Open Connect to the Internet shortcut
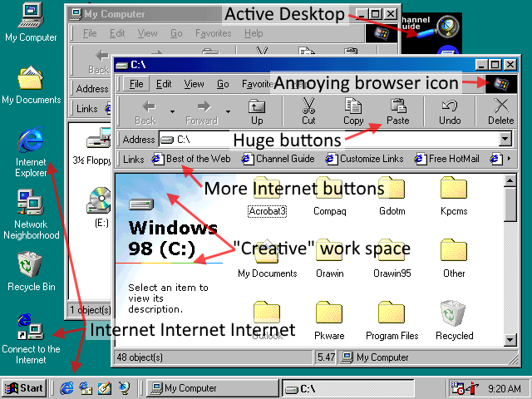 pyautogui.click(x=31, y=338)
